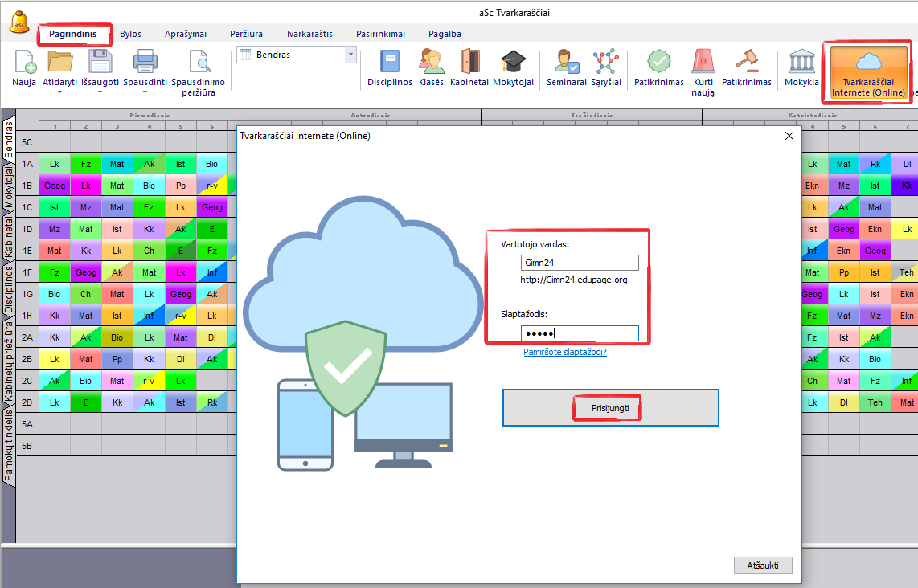This screenshot has width=918, height=588.
Task: Switch to the Tvarkaraštis ribbon tab
Action: (309, 34)
